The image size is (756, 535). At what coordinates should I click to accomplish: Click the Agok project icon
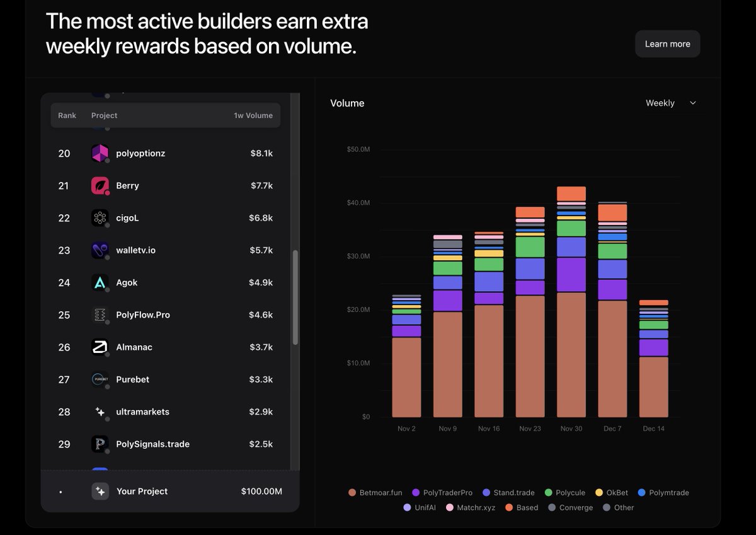point(100,282)
